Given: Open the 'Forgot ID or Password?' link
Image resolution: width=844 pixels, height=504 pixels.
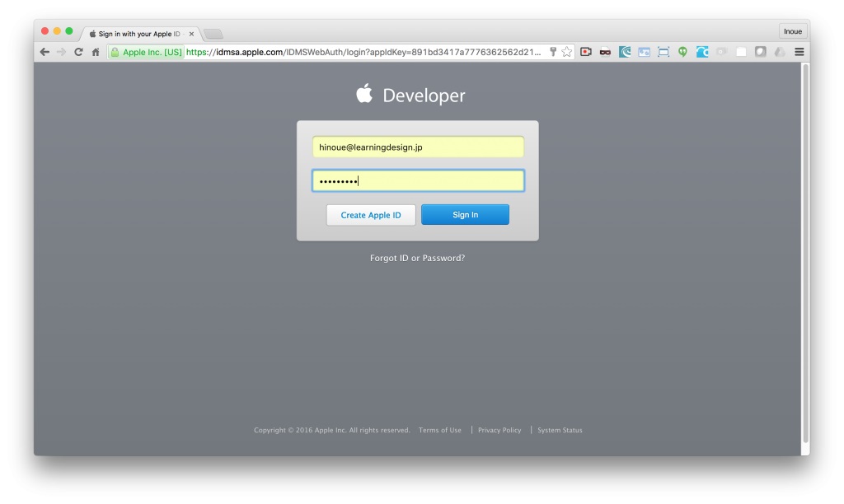Looking at the screenshot, I should coord(418,259).
